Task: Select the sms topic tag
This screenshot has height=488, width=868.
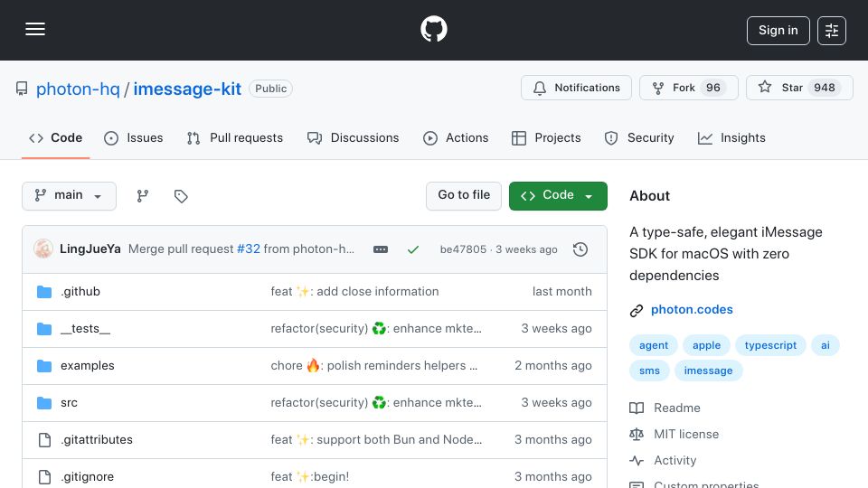Action: [649, 371]
